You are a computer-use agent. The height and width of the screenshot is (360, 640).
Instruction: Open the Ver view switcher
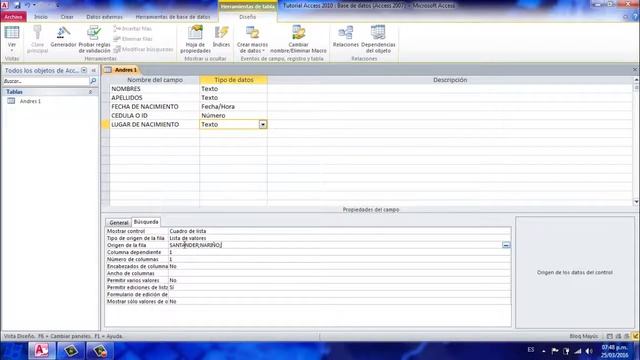click(x=12, y=38)
